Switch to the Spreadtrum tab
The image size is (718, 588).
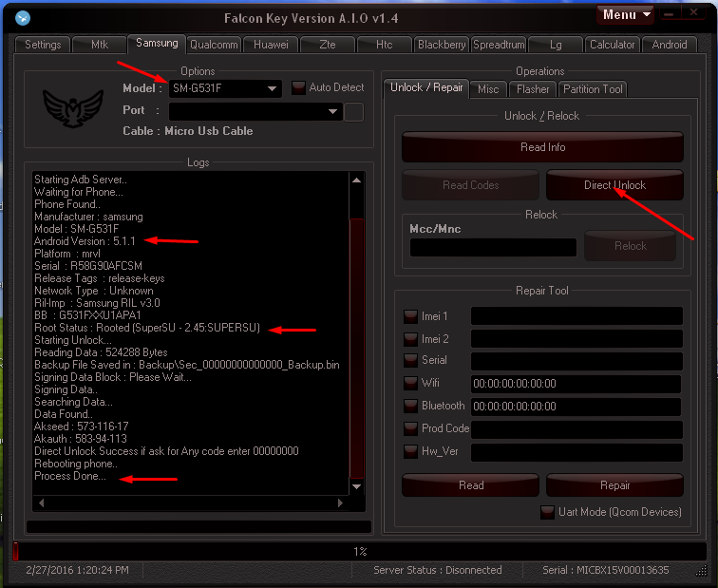(x=499, y=45)
